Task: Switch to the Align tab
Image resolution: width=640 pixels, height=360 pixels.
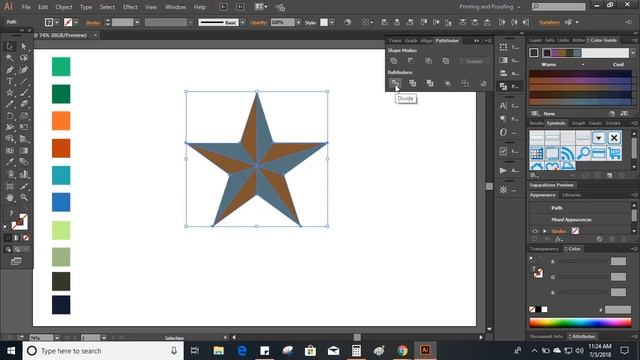Action: pos(426,40)
